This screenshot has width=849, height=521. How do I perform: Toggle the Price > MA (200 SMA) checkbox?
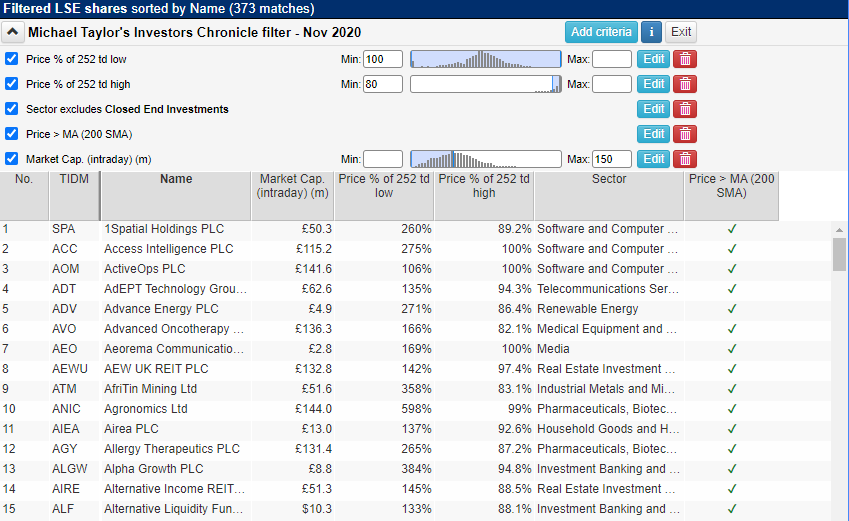click(11, 133)
